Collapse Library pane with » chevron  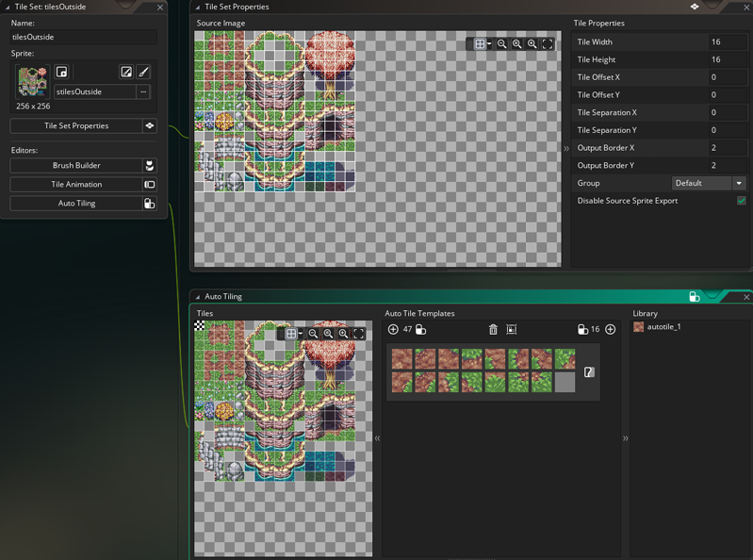tap(625, 438)
